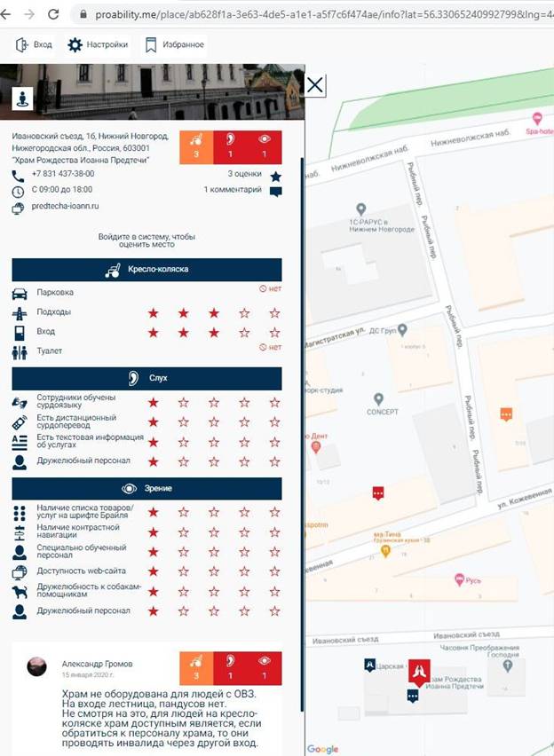Click the clock opening hours icon
This screenshot has width=554, height=756.
(x=18, y=192)
